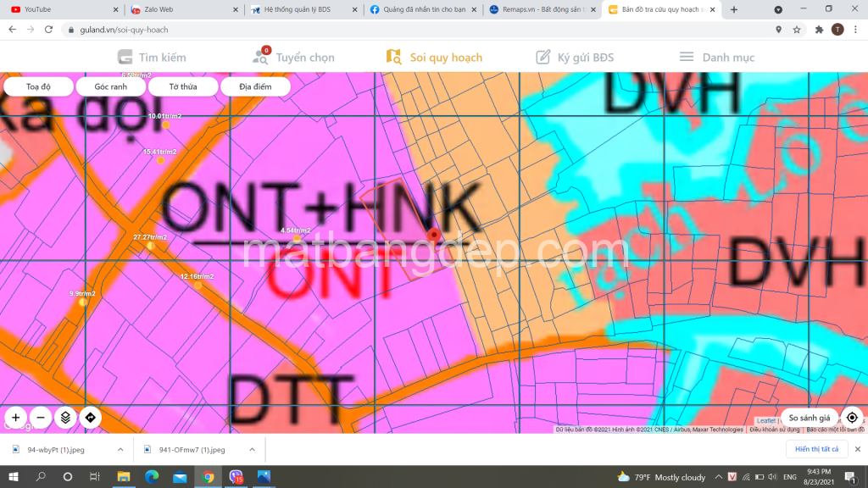
Task: Open the map layers control
Action: pos(65,418)
